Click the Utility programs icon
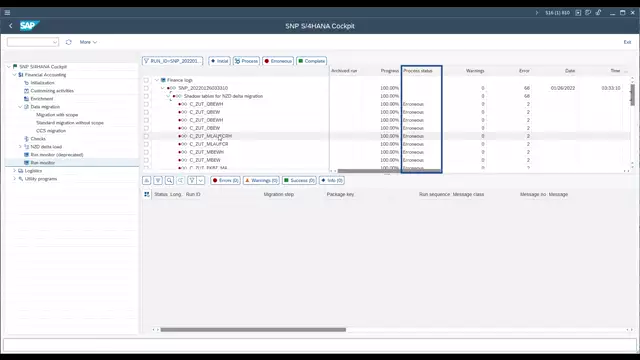The height and width of the screenshot is (360, 640). click(x=21, y=179)
